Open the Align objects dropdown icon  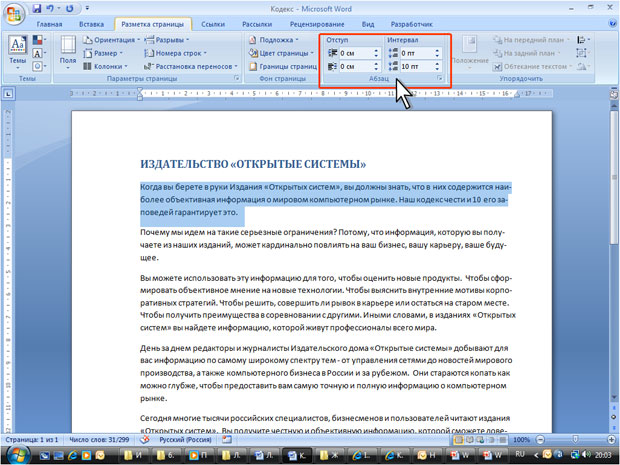click(x=583, y=40)
